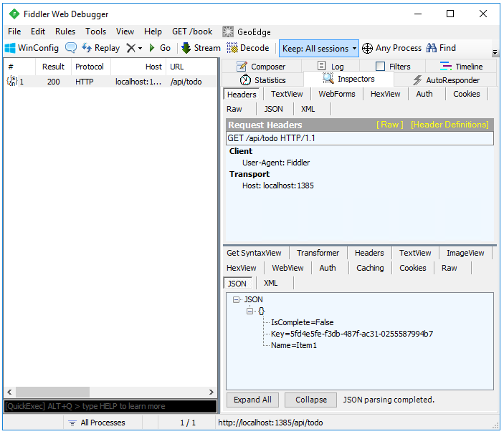Click the Host: localhost:1385 header

(277, 185)
